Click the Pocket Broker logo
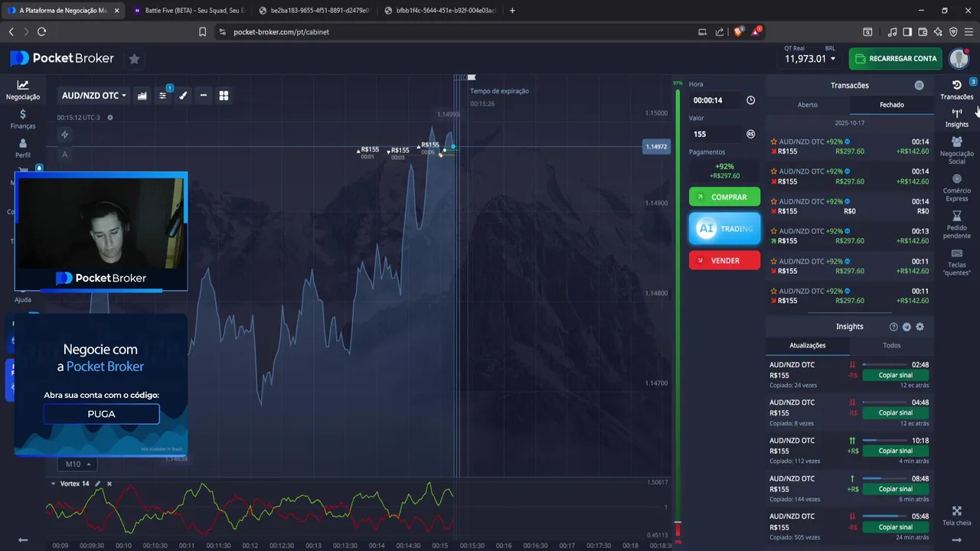The width and height of the screenshot is (980, 551). pos(62,58)
